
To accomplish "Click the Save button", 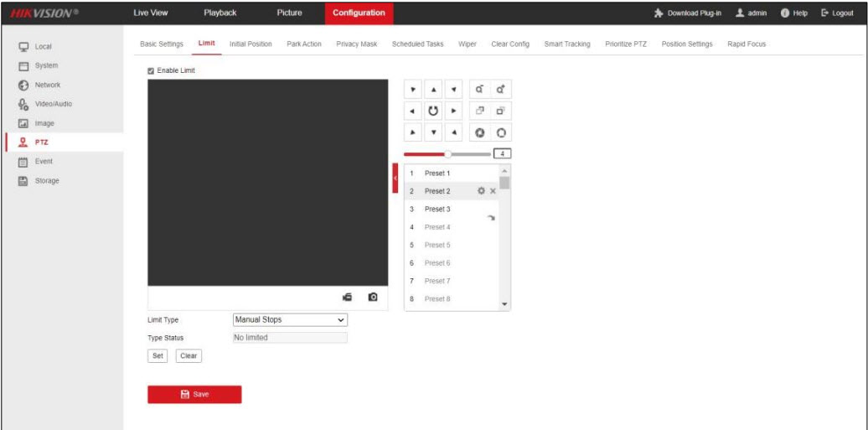I will [194, 394].
